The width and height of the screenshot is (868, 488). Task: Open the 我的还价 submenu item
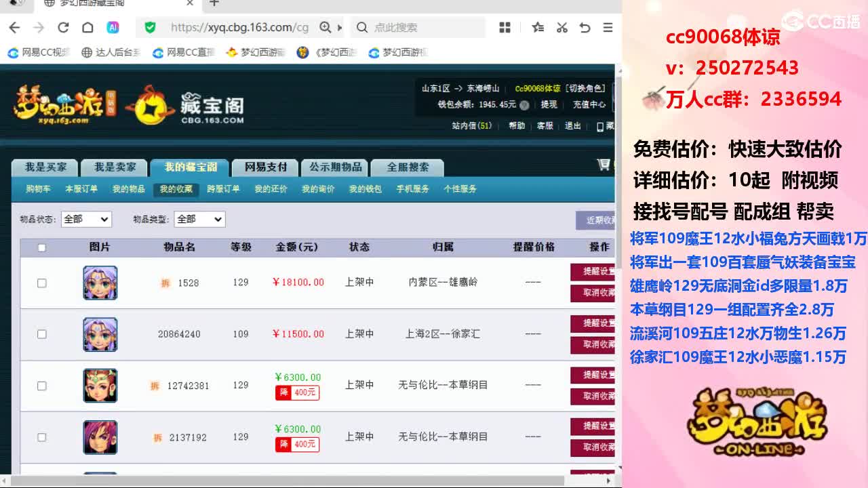point(271,189)
